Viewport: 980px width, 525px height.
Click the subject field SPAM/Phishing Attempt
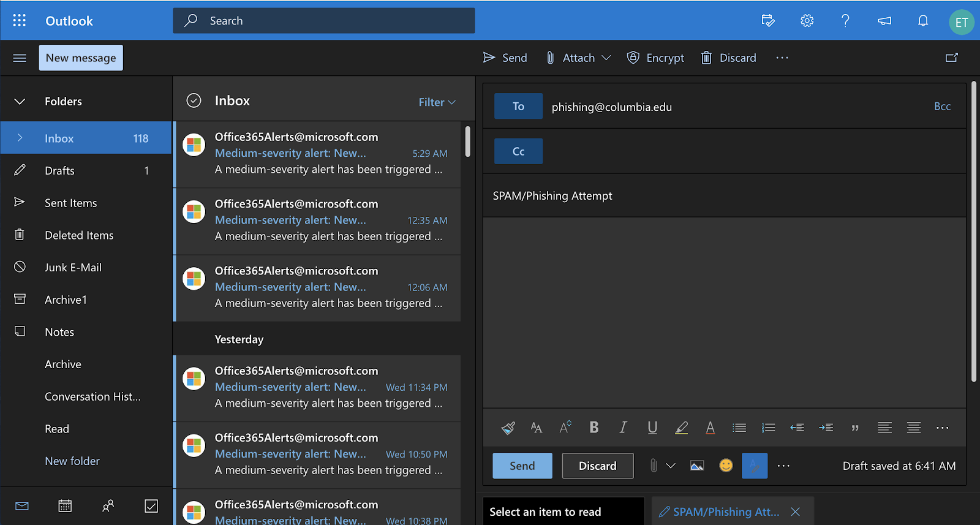pyautogui.click(x=724, y=195)
